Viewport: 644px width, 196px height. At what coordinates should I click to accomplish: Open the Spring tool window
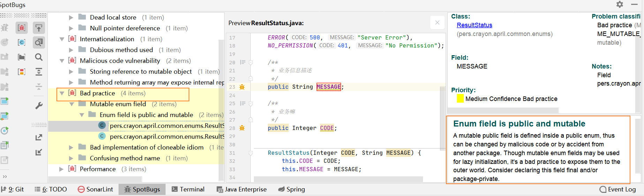click(291, 189)
